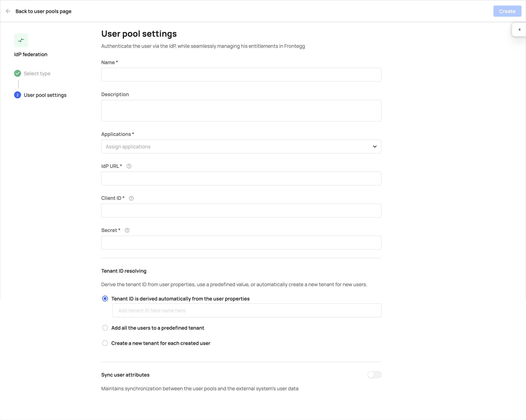
Task: Expand the collapsed side panel arrow
Action: click(x=519, y=30)
